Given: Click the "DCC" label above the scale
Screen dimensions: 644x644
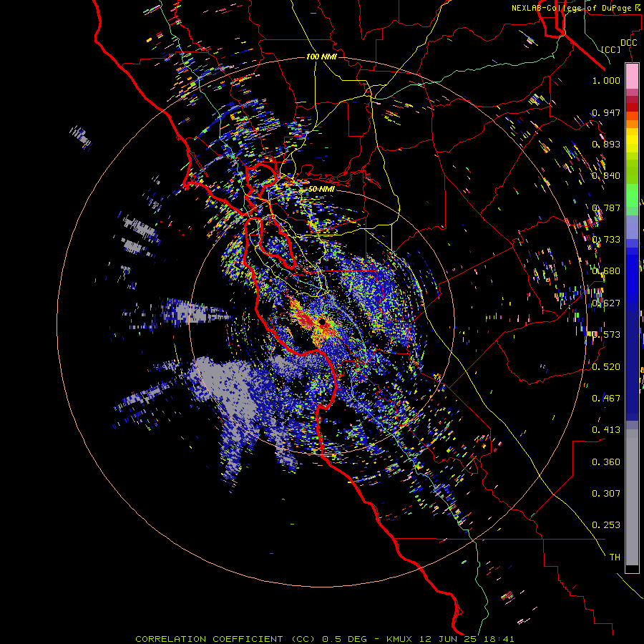Looking at the screenshot, I should (628, 43).
